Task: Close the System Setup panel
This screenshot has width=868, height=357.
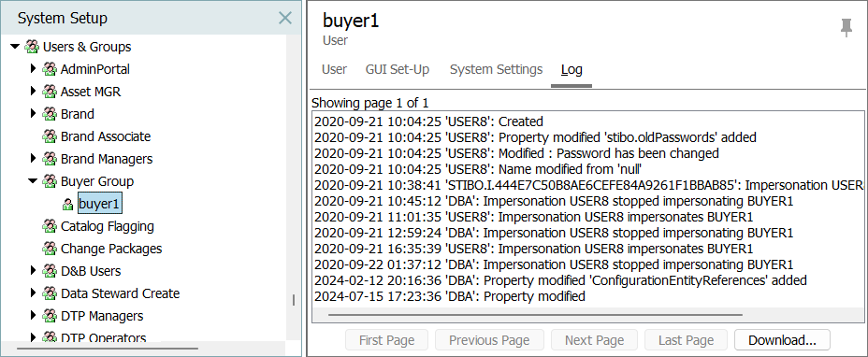Action: click(285, 19)
